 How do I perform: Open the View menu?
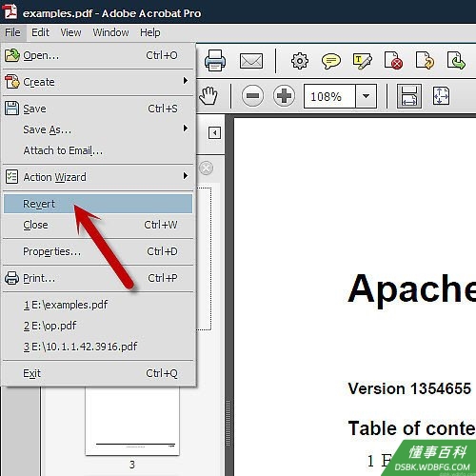coord(70,32)
